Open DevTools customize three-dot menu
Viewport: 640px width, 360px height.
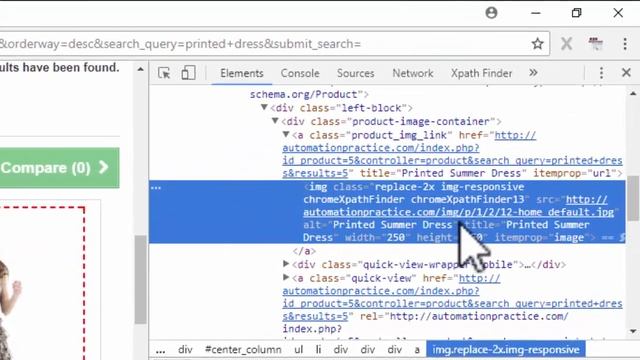coord(601,73)
